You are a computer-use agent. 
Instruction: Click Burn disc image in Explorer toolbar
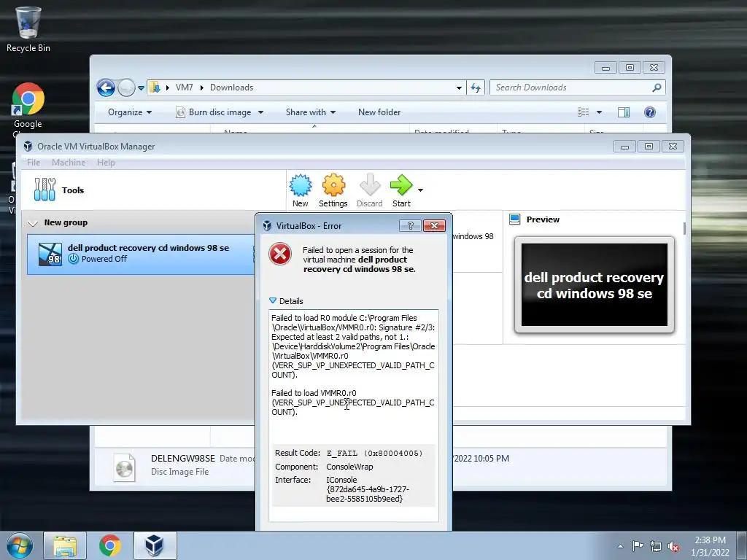tap(214, 112)
